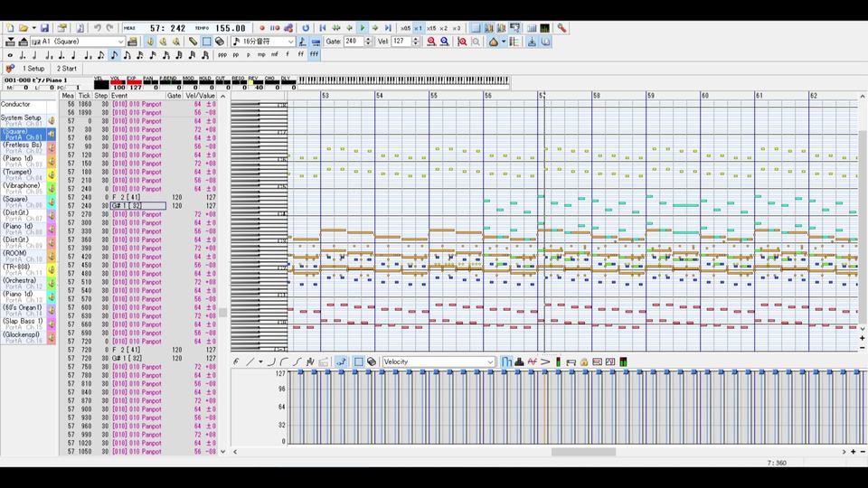
Task: Open the 16分音符 quantize dropdown
Action: click(x=290, y=42)
